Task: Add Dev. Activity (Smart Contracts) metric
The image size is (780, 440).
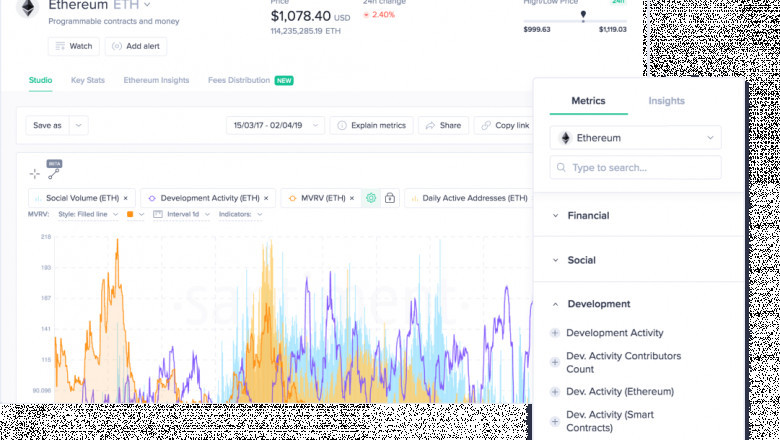Action: [x=555, y=421]
